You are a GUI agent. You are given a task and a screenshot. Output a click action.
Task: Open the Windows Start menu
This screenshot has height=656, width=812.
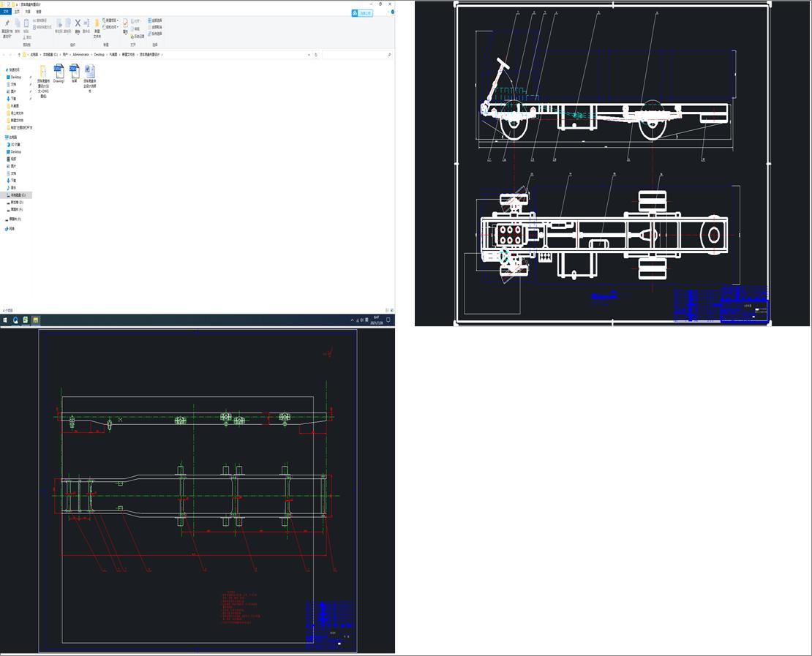click(x=5, y=320)
